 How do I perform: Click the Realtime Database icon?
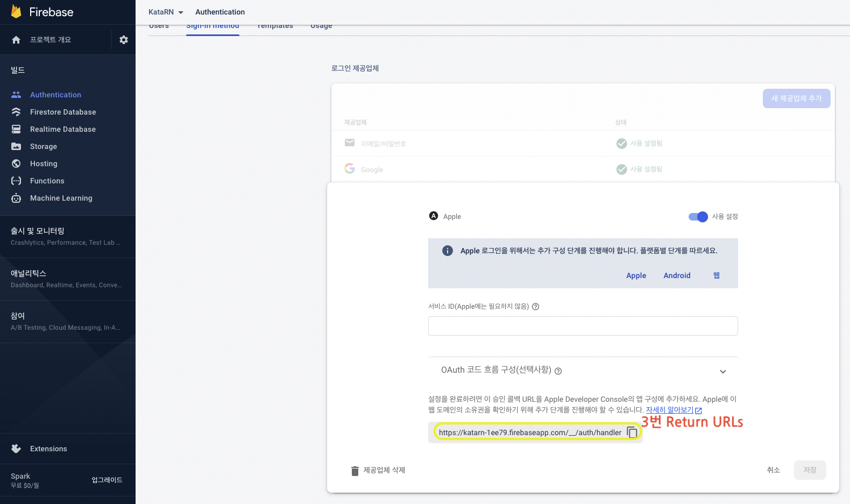[16, 129]
